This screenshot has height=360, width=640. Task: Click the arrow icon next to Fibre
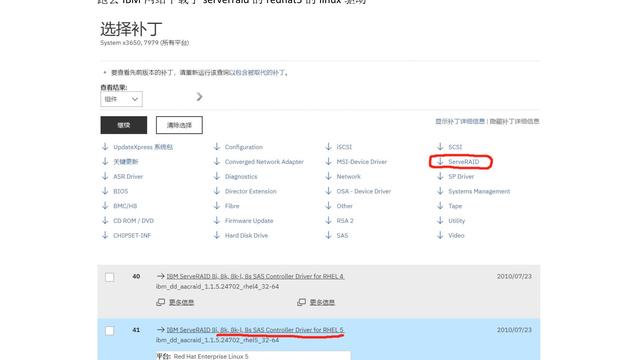click(x=217, y=205)
